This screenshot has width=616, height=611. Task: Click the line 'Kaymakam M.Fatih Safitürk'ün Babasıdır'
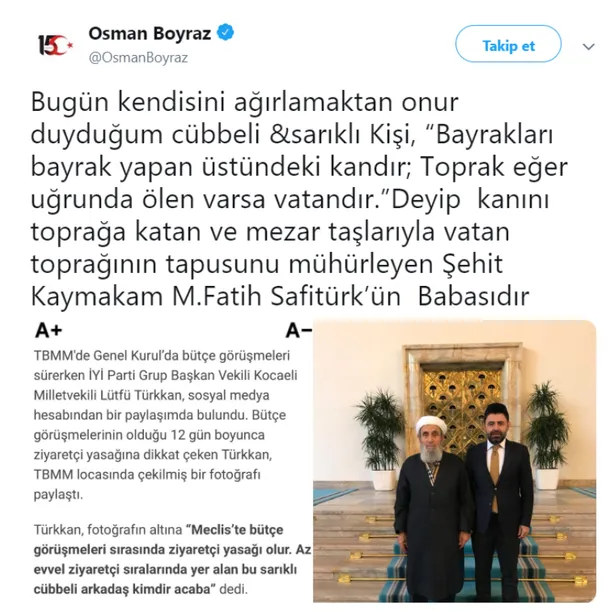[280, 296]
